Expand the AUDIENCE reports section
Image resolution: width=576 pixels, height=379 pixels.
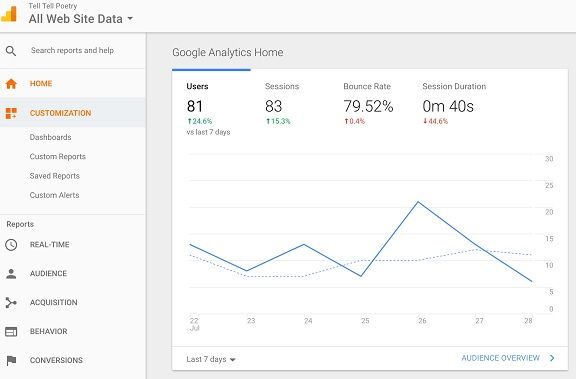pos(48,274)
